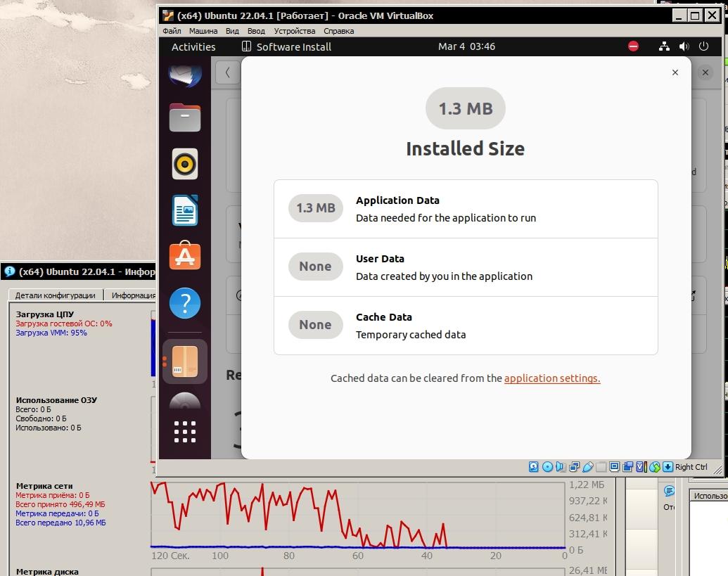This screenshot has height=576, width=728.
Task: Close the Installed Size dialog
Action: coord(675,72)
